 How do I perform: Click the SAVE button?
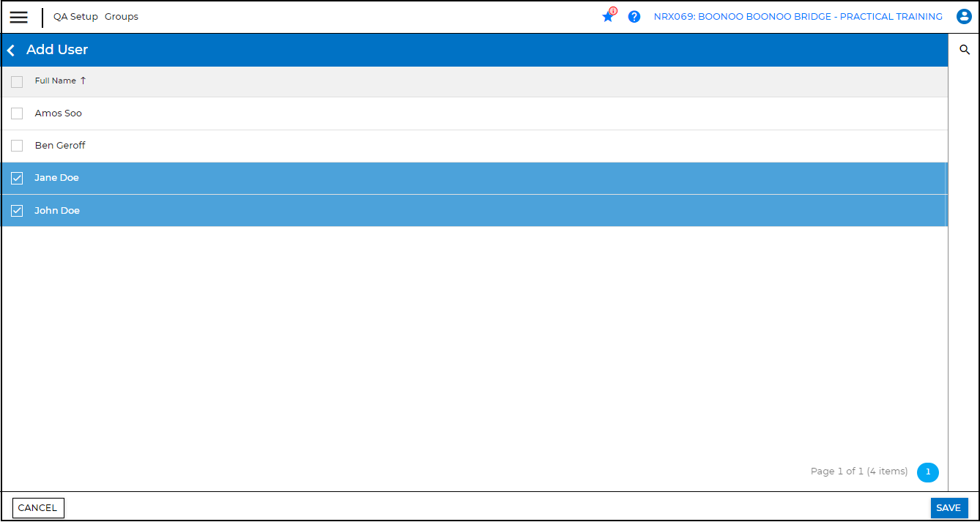tap(949, 508)
